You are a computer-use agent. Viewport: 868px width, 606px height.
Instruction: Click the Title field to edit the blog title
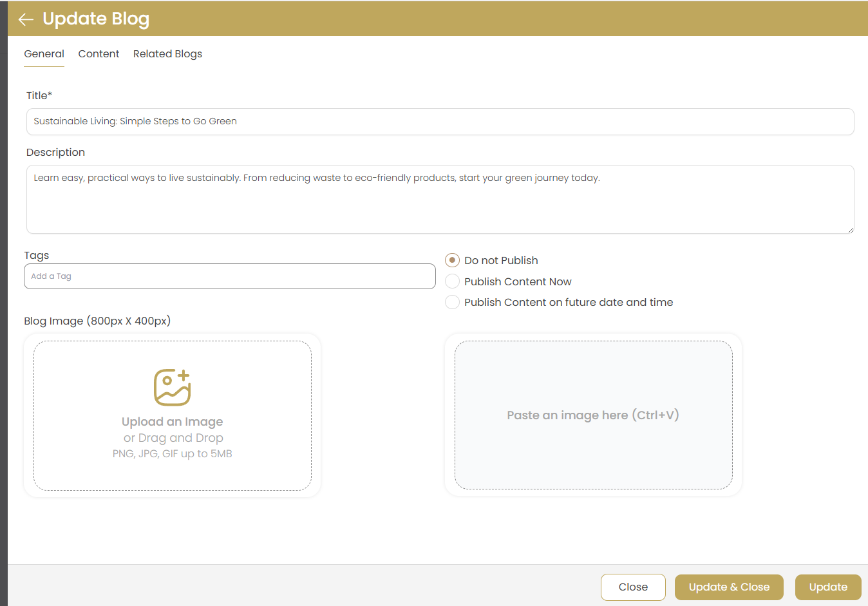point(440,121)
